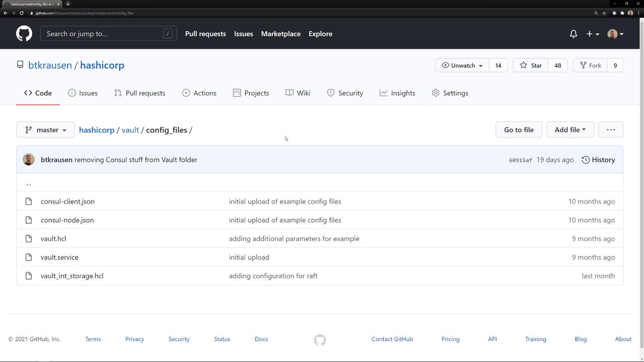Expand the Add file dropdown
The width and height of the screenshot is (644, 362).
(x=570, y=130)
